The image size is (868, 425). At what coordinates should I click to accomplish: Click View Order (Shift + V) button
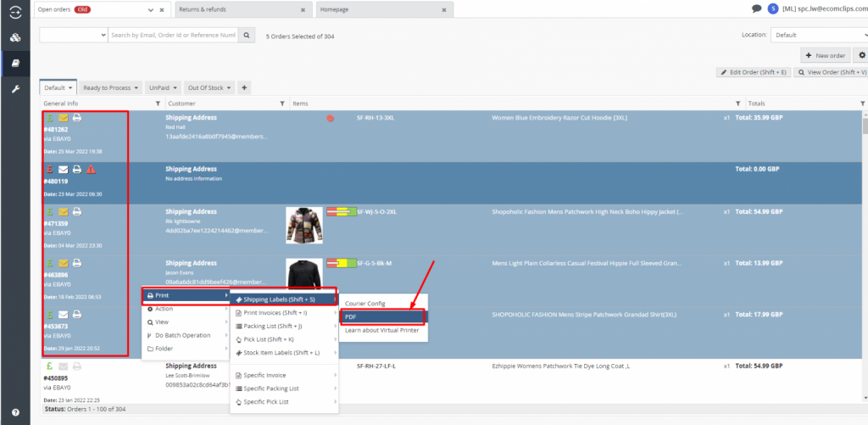click(831, 73)
